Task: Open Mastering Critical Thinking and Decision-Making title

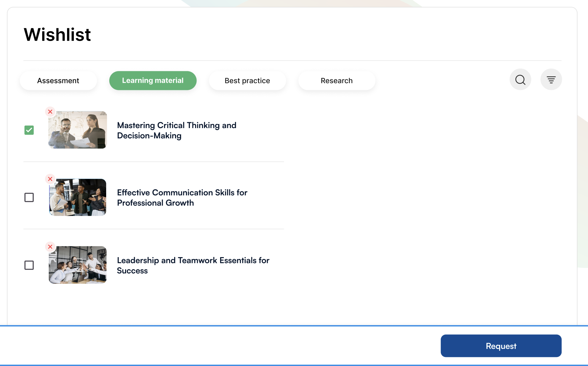Action: coord(177,130)
